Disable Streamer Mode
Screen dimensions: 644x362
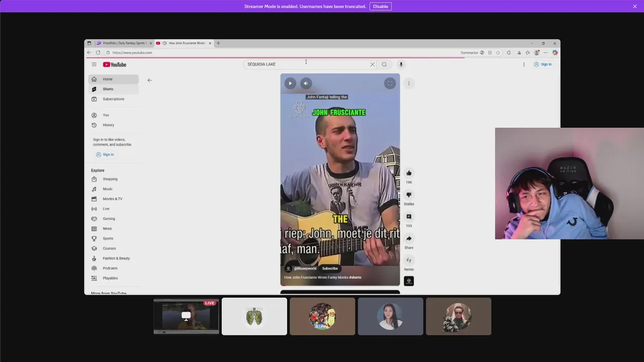click(380, 7)
